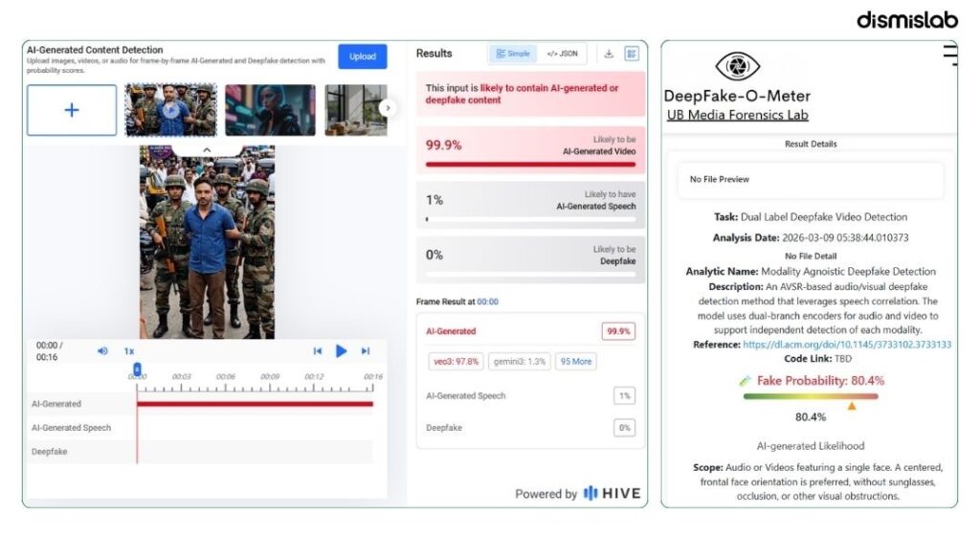Click the 'No File Preview' box
The height and width of the screenshot is (538, 980).
click(811, 180)
